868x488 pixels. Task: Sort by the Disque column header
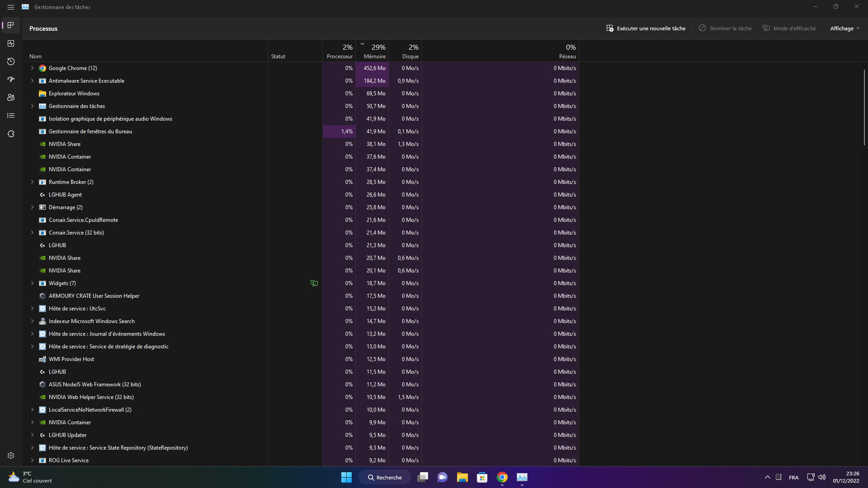click(405, 51)
